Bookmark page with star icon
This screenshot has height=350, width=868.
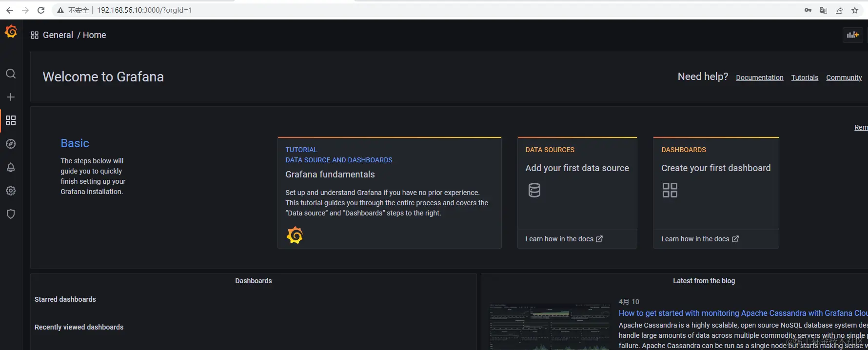click(x=855, y=10)
